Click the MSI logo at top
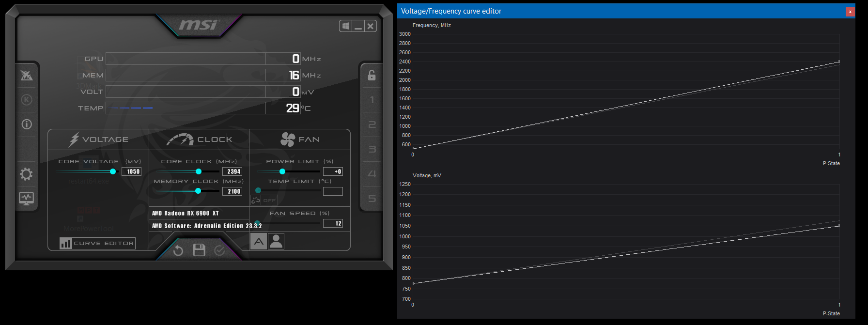The image size is (868, 325). point(199,24)
